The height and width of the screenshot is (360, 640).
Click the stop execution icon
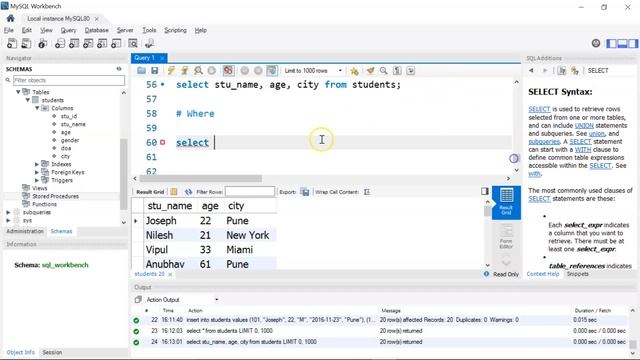click(211, 71)
